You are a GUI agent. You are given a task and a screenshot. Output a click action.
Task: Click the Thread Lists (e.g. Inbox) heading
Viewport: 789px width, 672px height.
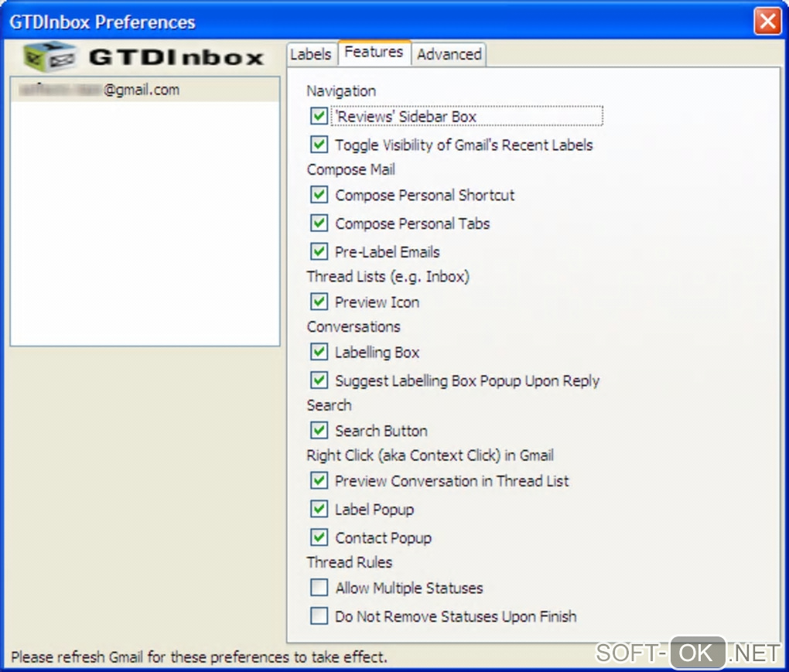(x=388, y=277)
